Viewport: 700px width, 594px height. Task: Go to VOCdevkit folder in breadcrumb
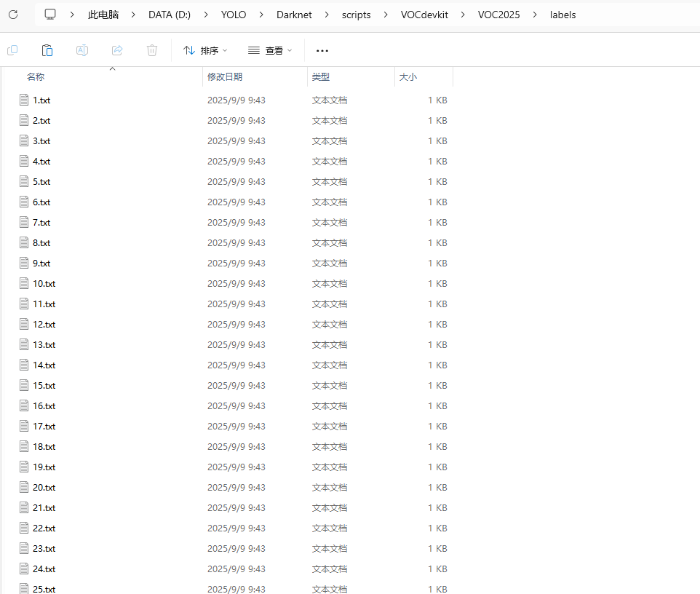click(x=424, y=15)
